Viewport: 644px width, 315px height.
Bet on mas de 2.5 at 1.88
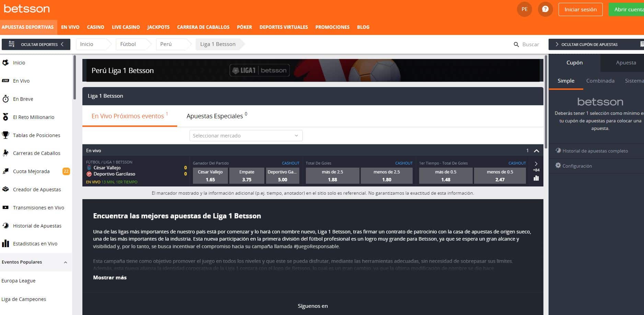[x=332, y=175]
